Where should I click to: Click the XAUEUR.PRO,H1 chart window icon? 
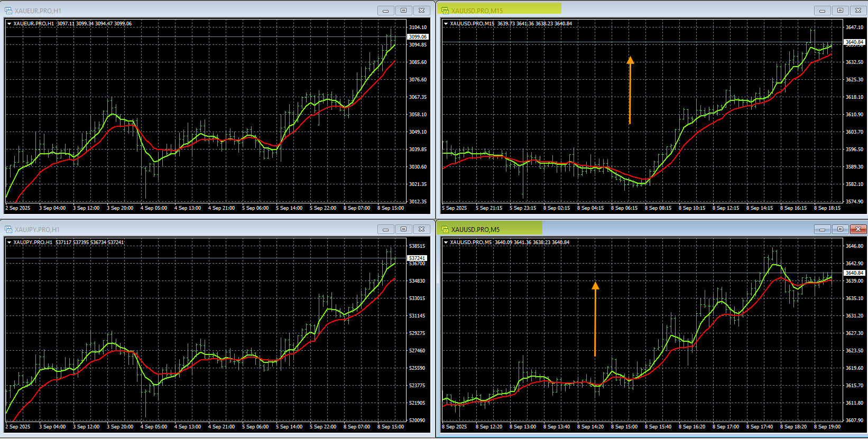[x=8, y=11]
